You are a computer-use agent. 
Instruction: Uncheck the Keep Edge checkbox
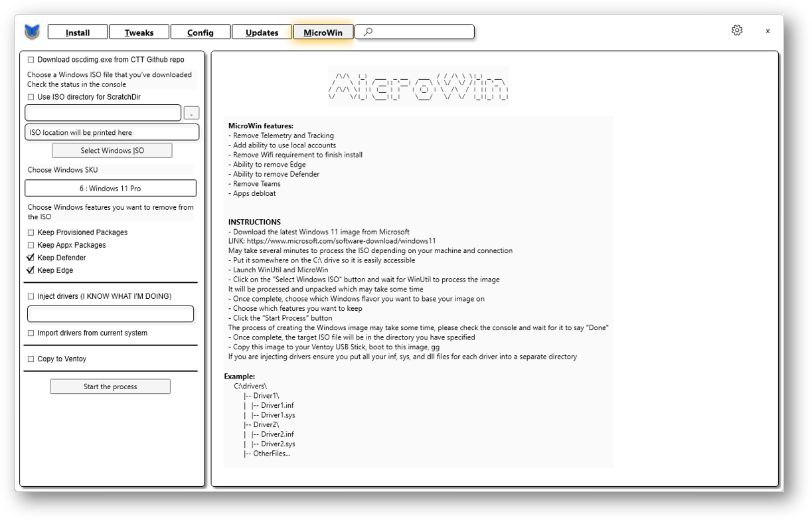31,270
